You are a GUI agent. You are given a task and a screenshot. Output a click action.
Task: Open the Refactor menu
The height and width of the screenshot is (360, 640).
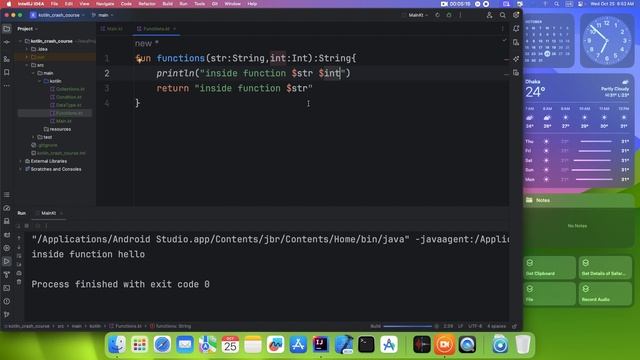click(x=147, y=4)
